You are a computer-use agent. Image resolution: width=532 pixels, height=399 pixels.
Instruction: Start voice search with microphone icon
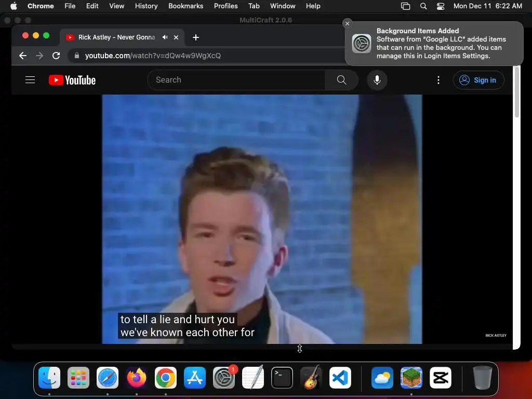[377, 80]
